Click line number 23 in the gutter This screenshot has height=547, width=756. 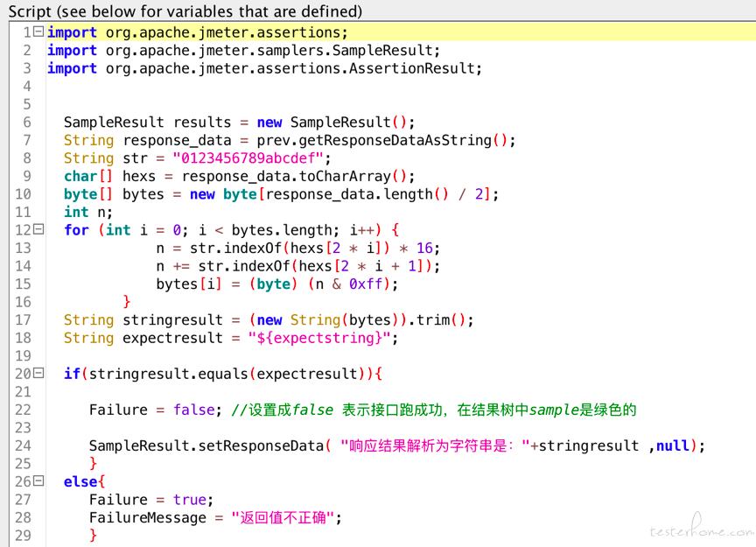click(x=23, y=428)
